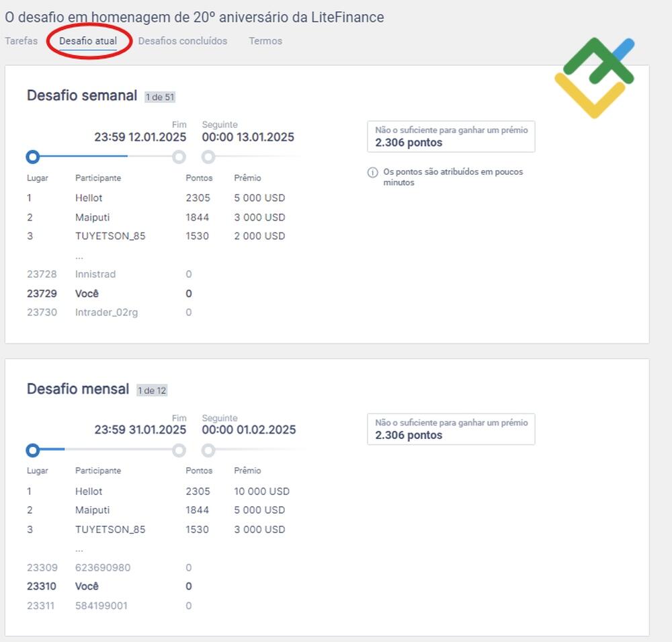Click weekly challenge next marker 13.01.2025
This screenshot has width=672, height=642.
tap(208, 157)
